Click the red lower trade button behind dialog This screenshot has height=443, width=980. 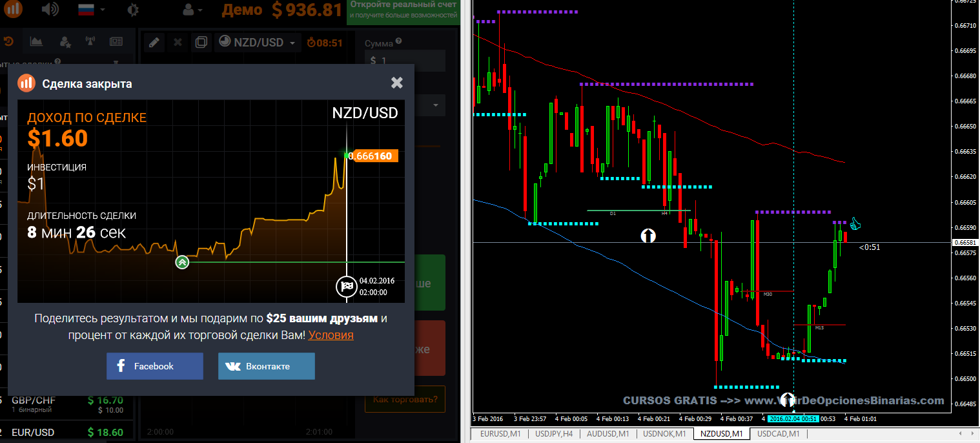click(429, 348)
